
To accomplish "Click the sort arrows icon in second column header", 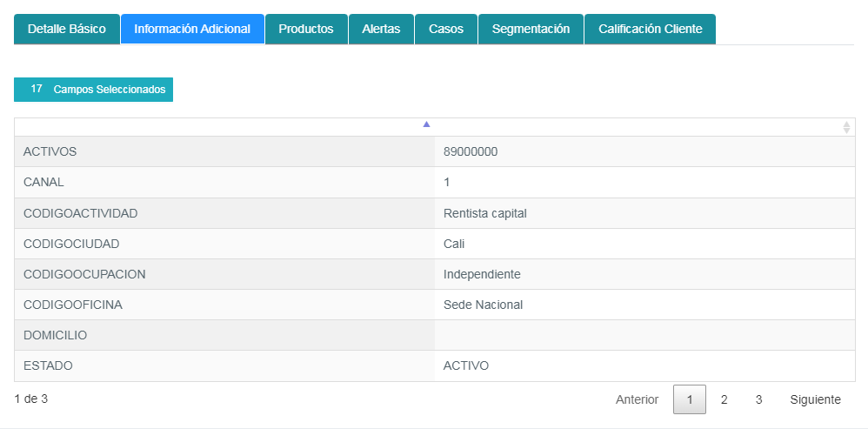I will tap(846, 127).
